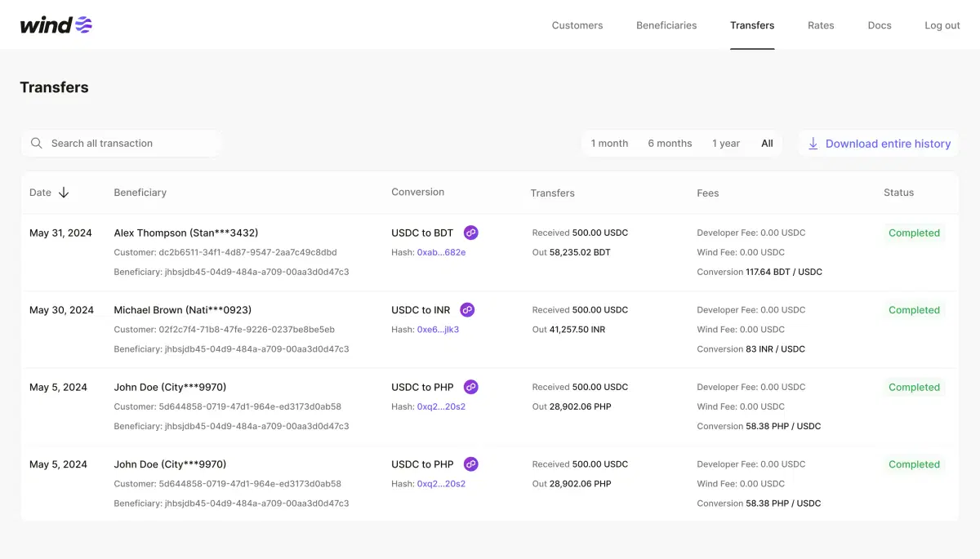Select the 1 month filter
The image size is (980, 559).
pos(609,144)
